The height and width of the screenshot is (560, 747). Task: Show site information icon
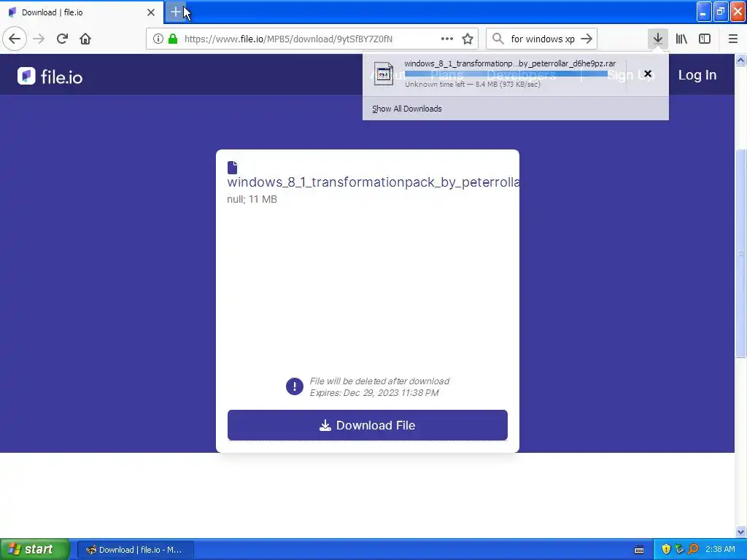pyautogui.click(x=158, y=39)
